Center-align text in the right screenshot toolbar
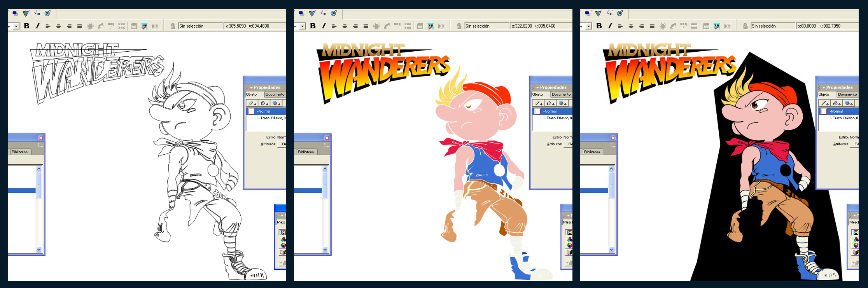 [x=631, y=26]
